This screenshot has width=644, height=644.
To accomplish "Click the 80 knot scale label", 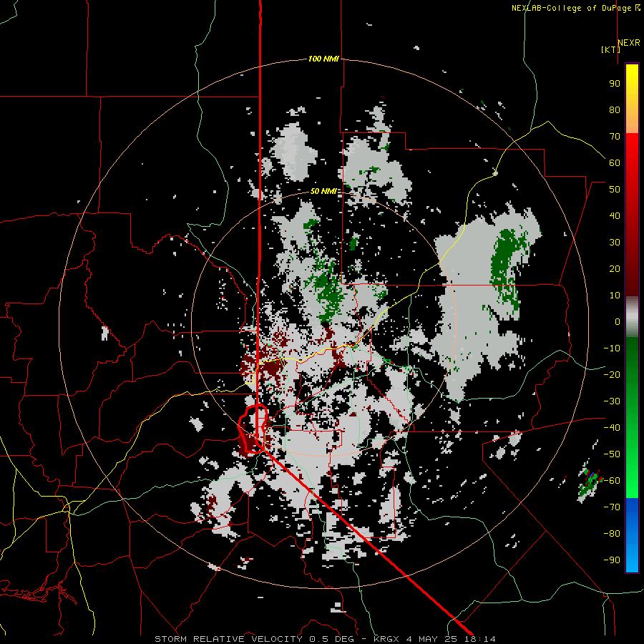I will click(x=615, y=109).
